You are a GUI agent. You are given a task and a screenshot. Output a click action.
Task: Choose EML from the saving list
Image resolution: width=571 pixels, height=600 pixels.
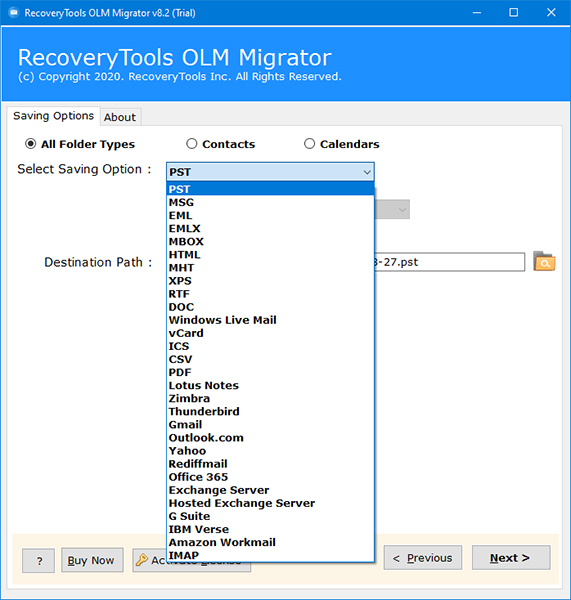[x=270, y=215]
